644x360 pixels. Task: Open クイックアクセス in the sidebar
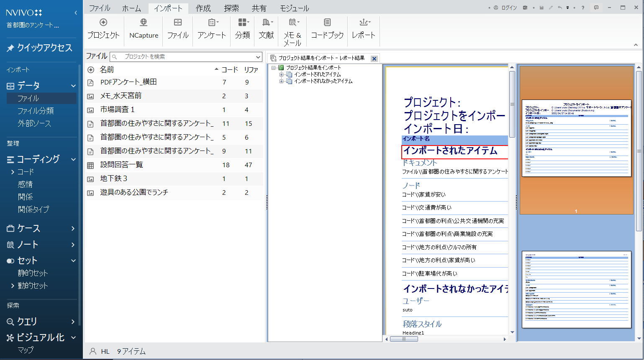44,48
